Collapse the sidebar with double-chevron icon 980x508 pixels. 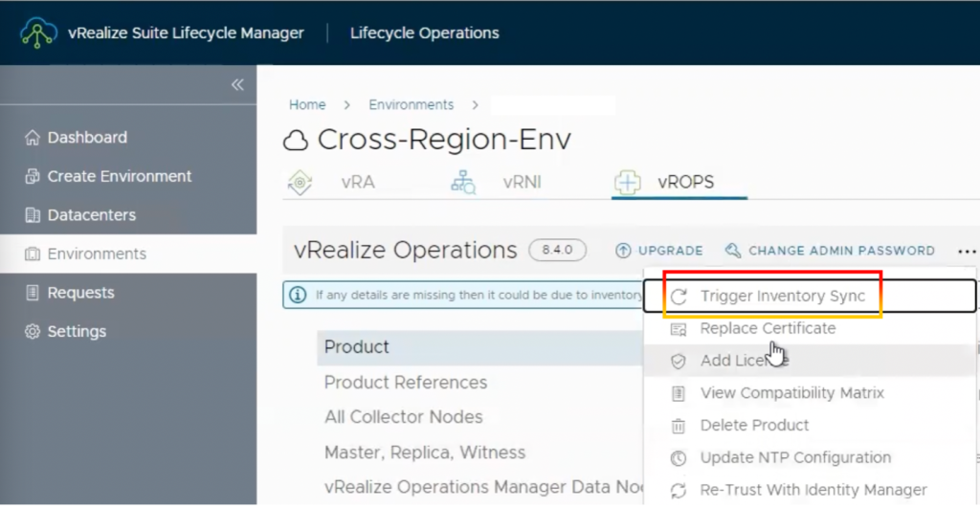click(x=237, y=84)
